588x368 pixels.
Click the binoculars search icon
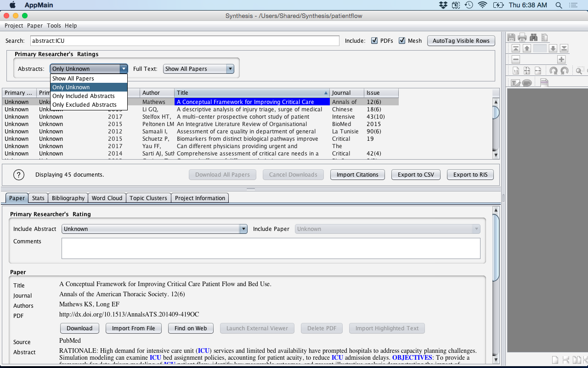(533, 37)
